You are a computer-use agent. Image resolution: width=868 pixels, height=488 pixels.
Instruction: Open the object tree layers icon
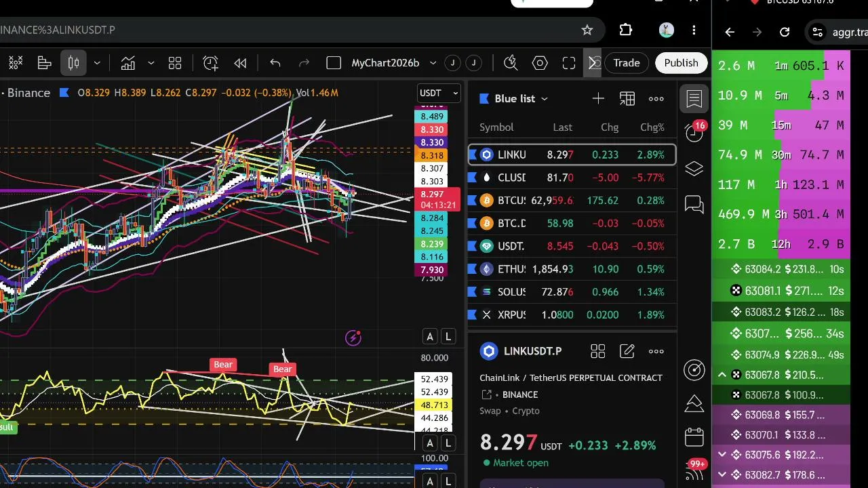[x=694, y=169]
